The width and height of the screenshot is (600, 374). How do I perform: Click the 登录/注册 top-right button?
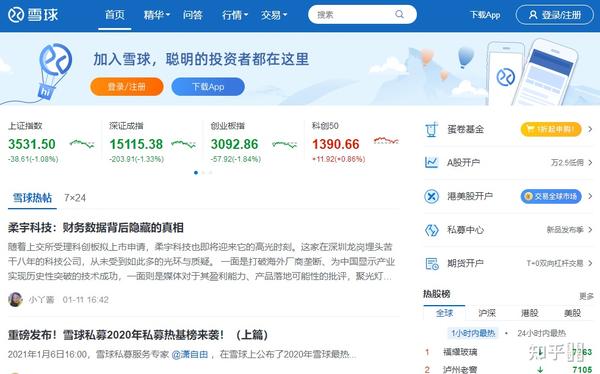coord(554,15)
